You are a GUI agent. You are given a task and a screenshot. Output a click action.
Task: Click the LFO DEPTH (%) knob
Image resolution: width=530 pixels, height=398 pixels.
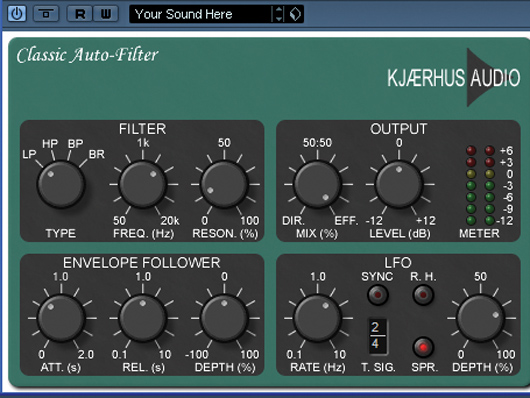click(x=480, y=318)
